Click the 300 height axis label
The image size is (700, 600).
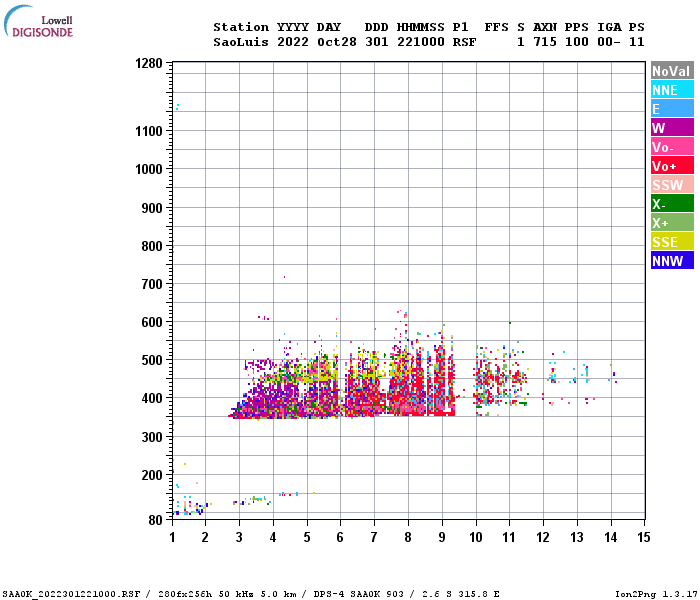[152, 437]
